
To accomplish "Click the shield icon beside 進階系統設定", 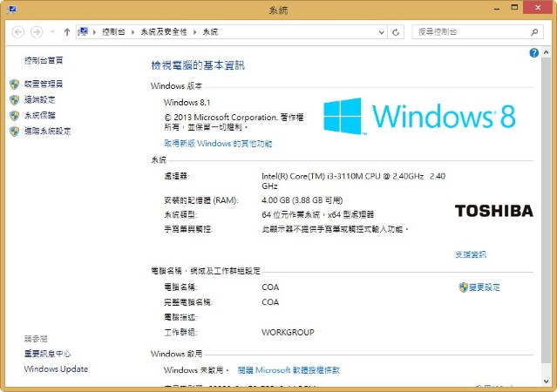I will [14, 132].
